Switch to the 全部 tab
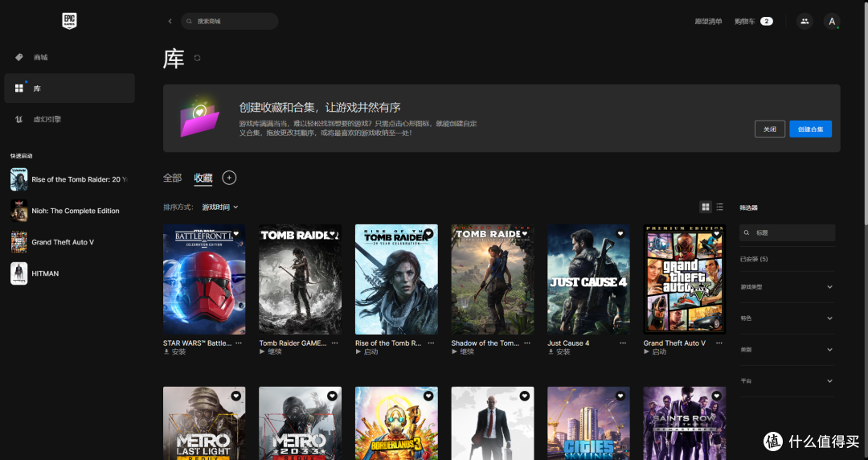 click(172, 178)
